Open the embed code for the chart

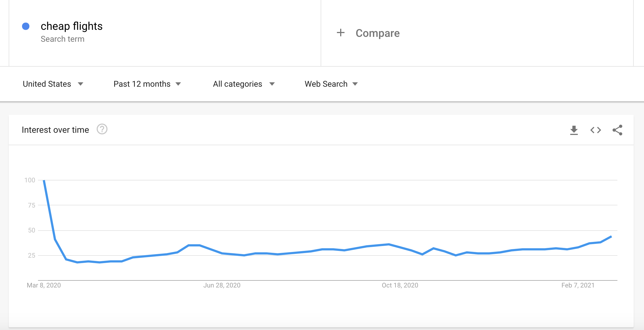pyautogui.click(x=596, y=130)
